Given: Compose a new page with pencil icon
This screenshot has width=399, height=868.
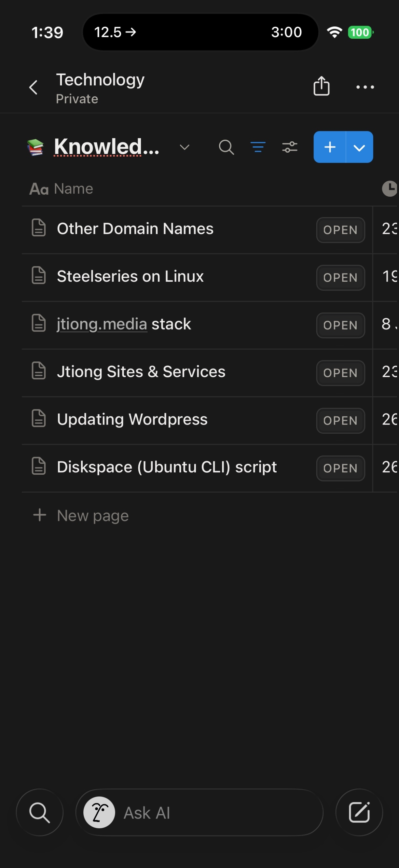Looking at the screenshot, I should point(359,812).
